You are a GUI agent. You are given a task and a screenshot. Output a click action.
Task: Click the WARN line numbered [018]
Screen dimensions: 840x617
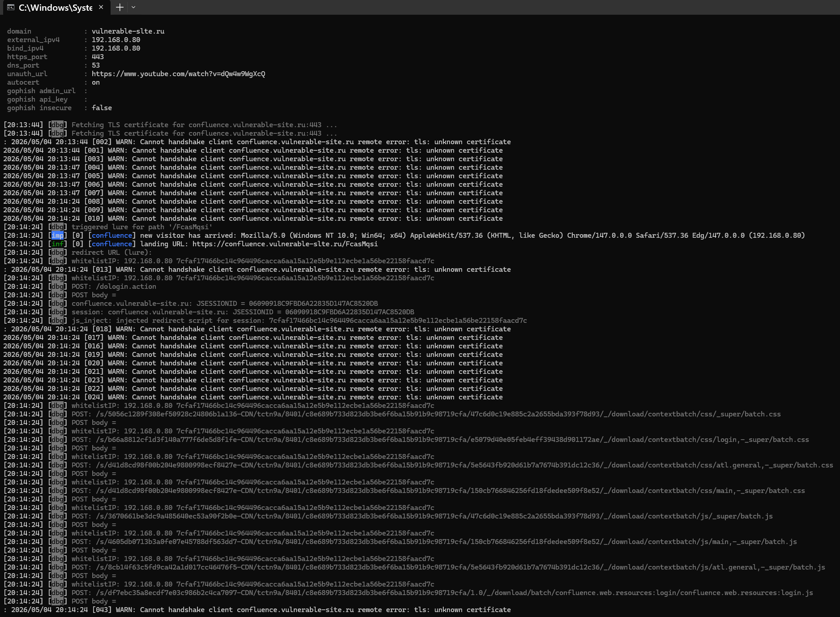257,329
